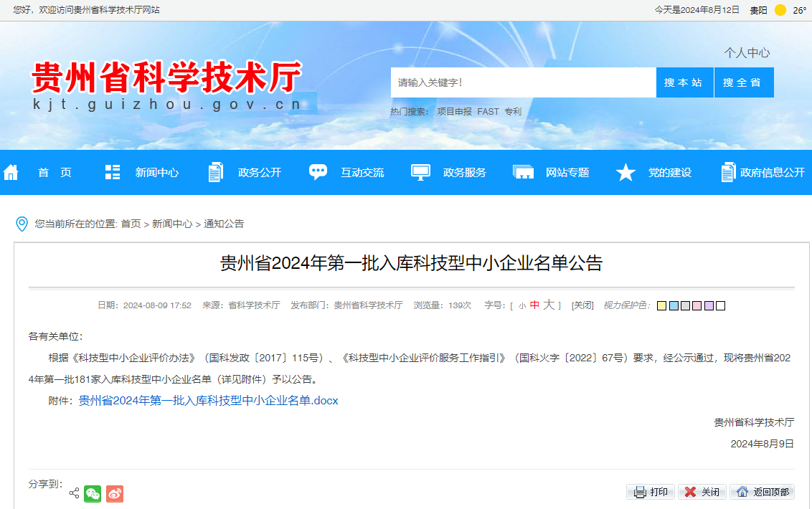The height and width of the screenshot is (509, 812).
Task: Set font size to 小
Action: click(521, 305)
